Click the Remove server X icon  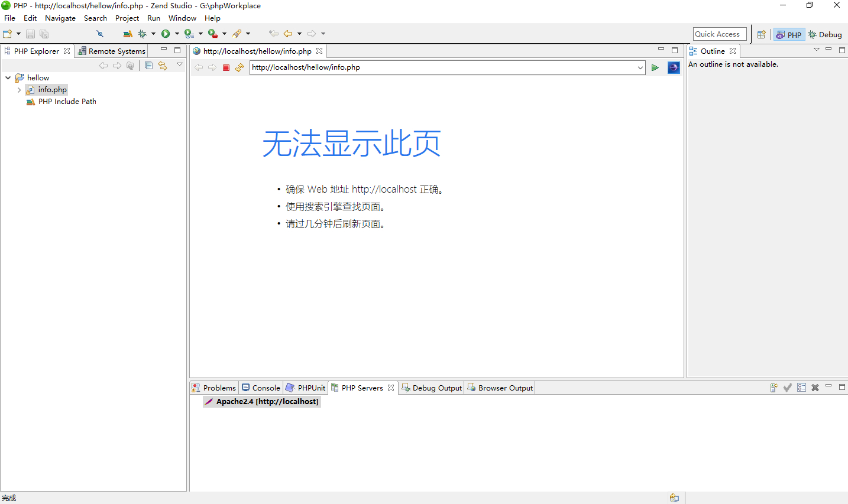click(x=815, y=388)
